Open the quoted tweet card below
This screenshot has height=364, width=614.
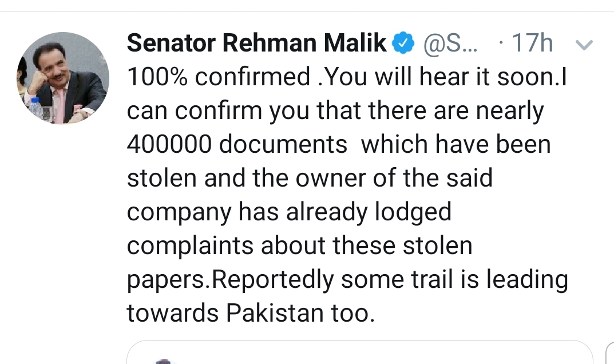click(x=360, y=352)
